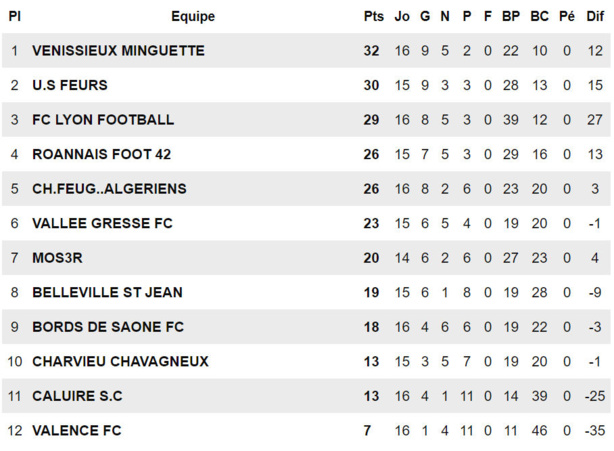Viewport: 614px width, 451px height.
Task: Click the Pl column header
Action: click(x=15, y=17)
